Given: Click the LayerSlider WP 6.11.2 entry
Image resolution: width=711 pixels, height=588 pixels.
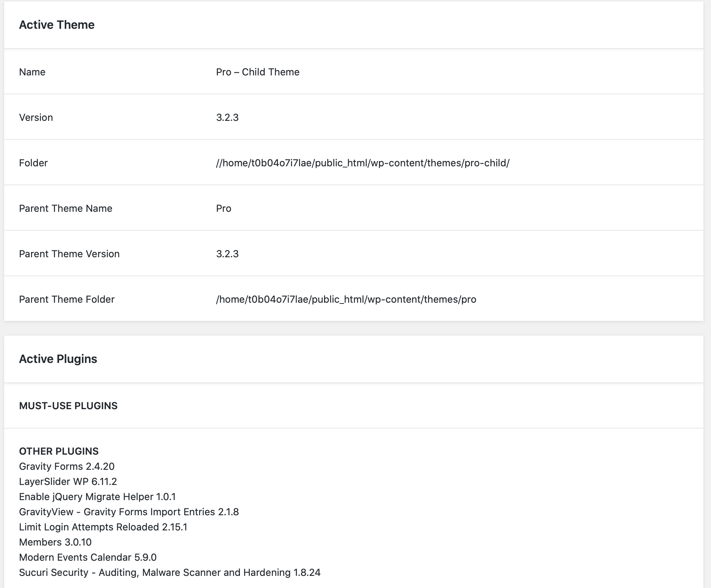Looking at the screenshot, I should 68,482.
